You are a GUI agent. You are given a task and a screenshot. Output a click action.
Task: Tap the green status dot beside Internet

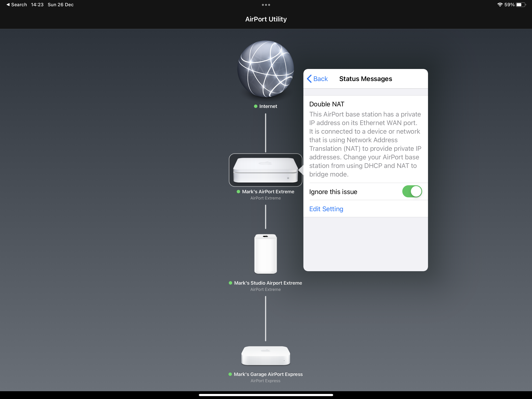tap(256, 106)
